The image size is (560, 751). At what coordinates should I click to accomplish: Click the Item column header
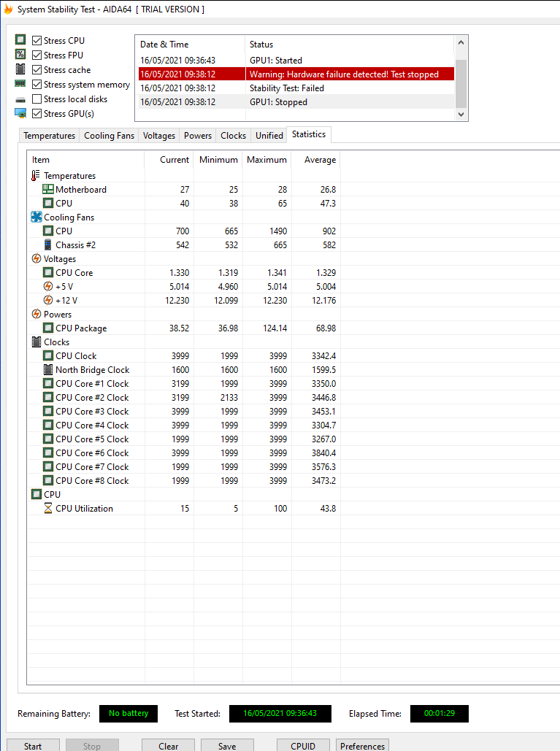coord(85,160)
